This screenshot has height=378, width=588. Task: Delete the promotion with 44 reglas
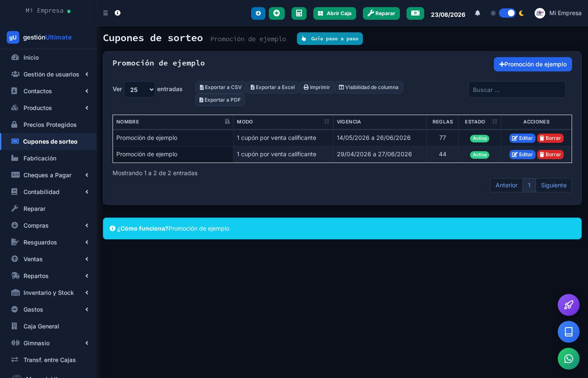(x=550, y=155)
